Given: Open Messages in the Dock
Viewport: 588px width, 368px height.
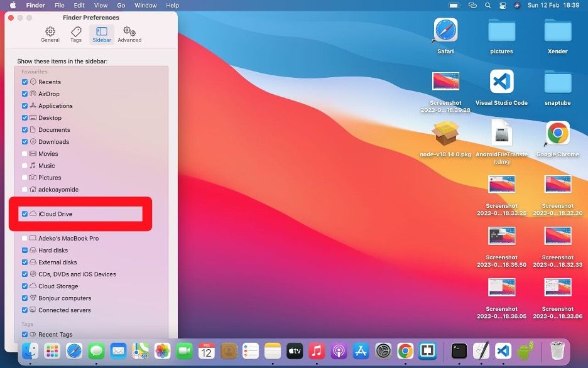Looking at the screenshot, I should [96, 351].
